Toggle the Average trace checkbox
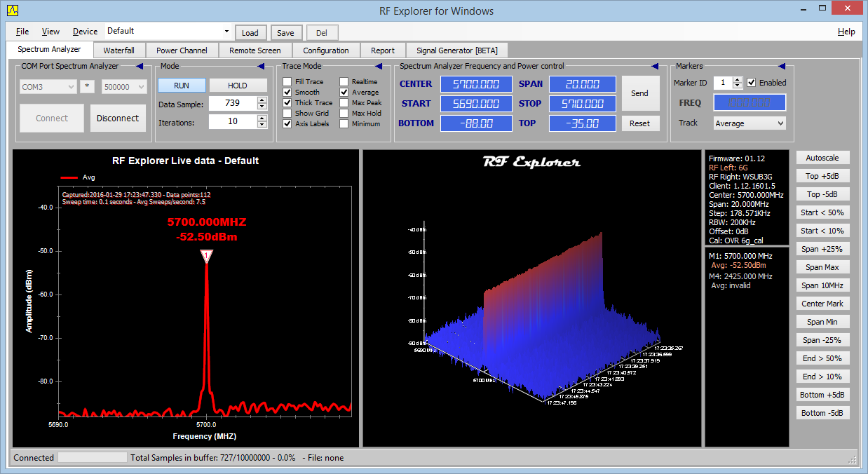 coord(344,93)
